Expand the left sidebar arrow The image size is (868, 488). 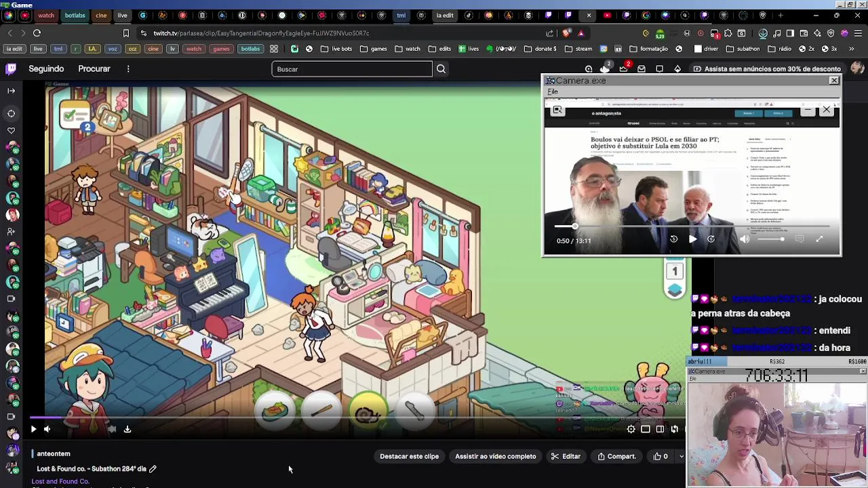11,91
